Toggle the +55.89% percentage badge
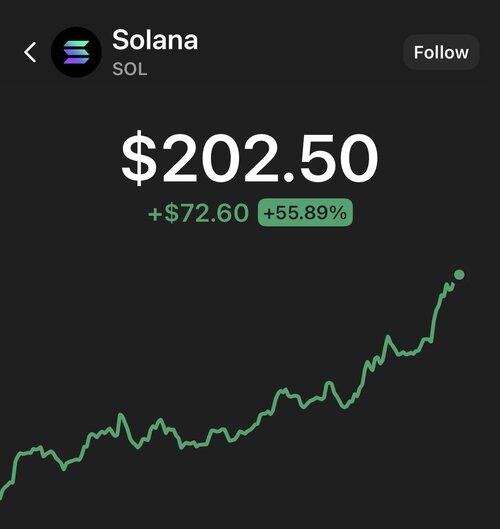 point(305,213)
